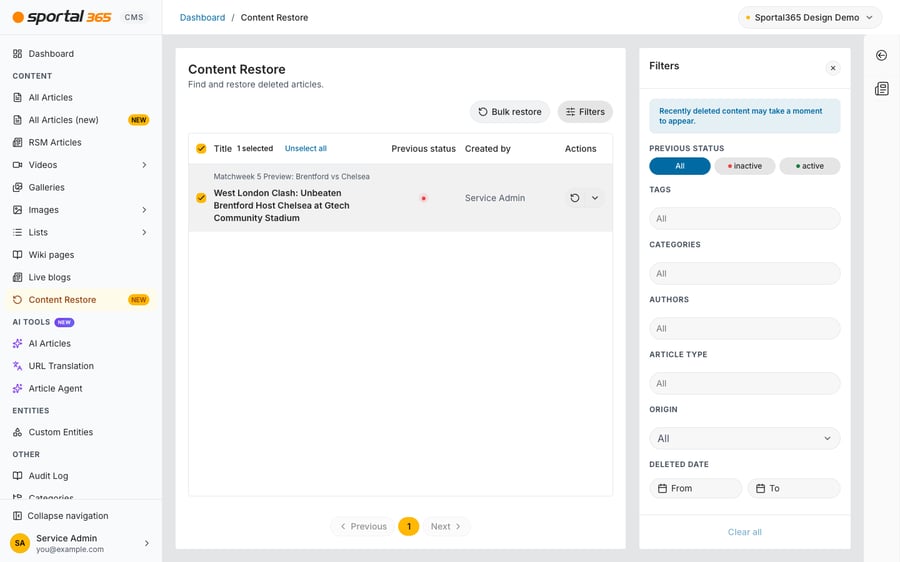This screenshot has height=562, width=900.
Task: Open Dashboard from the sidebar
Action: [80, 53]
